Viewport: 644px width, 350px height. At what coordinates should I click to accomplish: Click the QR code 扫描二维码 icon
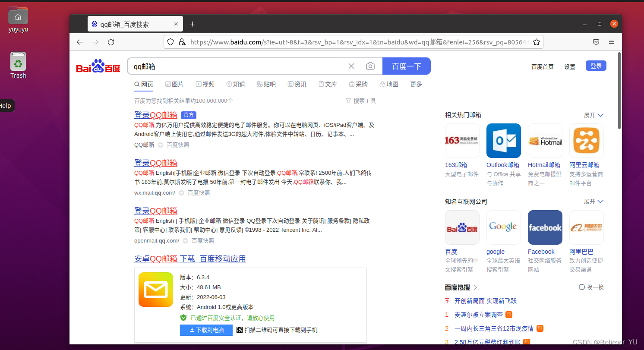(240, 330)
